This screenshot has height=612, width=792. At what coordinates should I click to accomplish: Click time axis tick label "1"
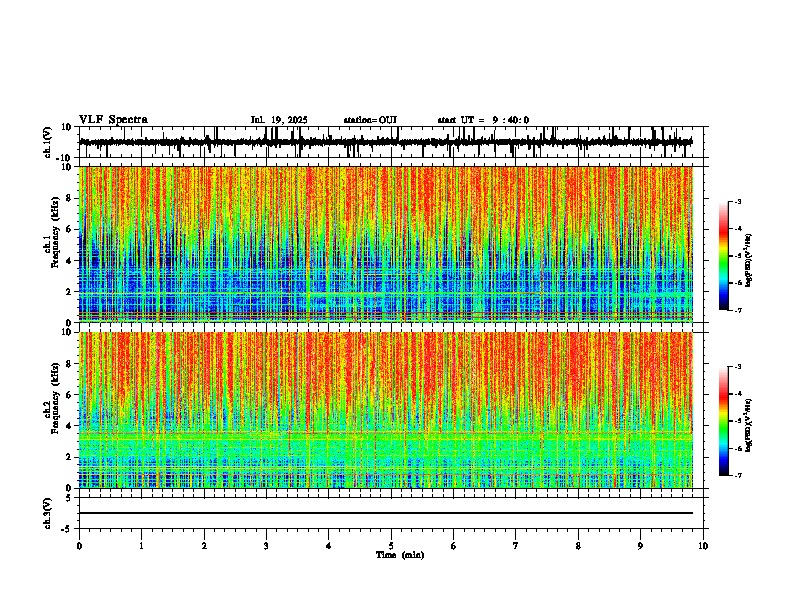(x=141, y=546)
